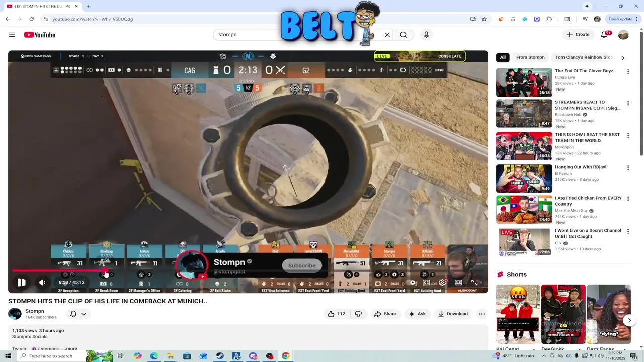Screen dimensions: 644x362
Task: Open player settings gear
Action: 442,283
